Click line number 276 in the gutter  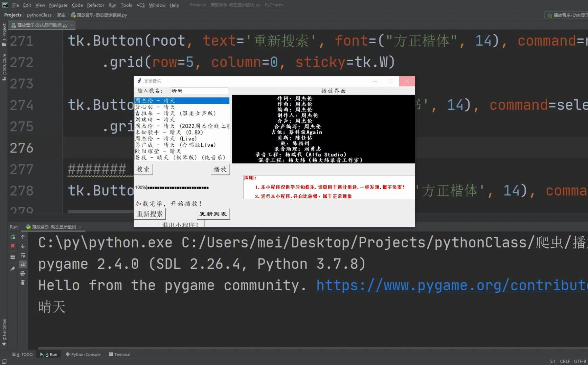coord(22,148)
